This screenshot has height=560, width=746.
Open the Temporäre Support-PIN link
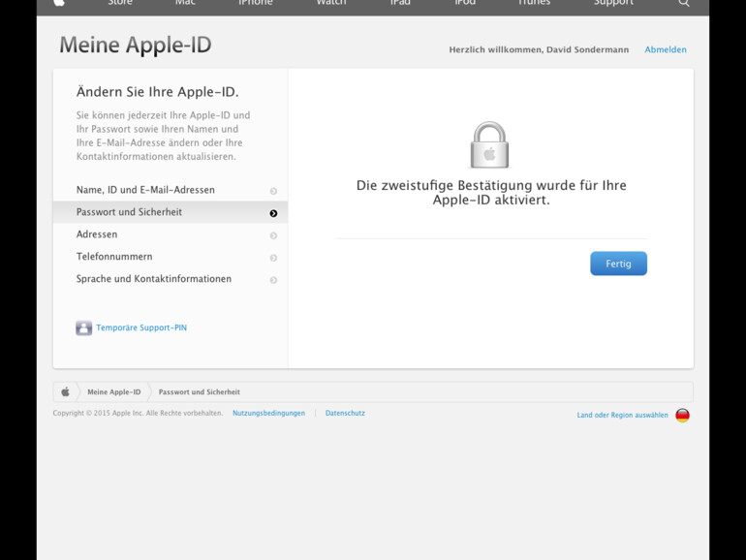pyautogui.click(x=141, y=327)
